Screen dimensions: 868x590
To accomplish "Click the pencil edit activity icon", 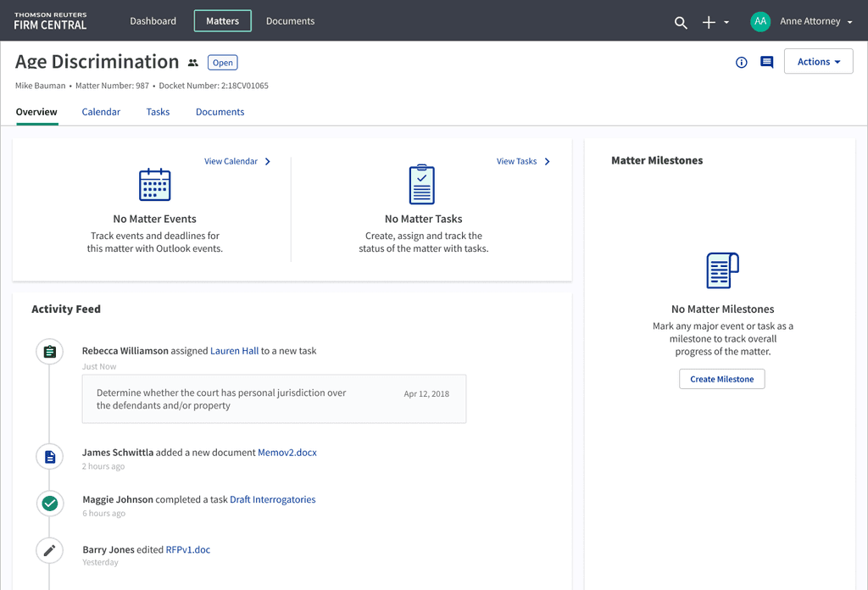I will tap(50, 551).
